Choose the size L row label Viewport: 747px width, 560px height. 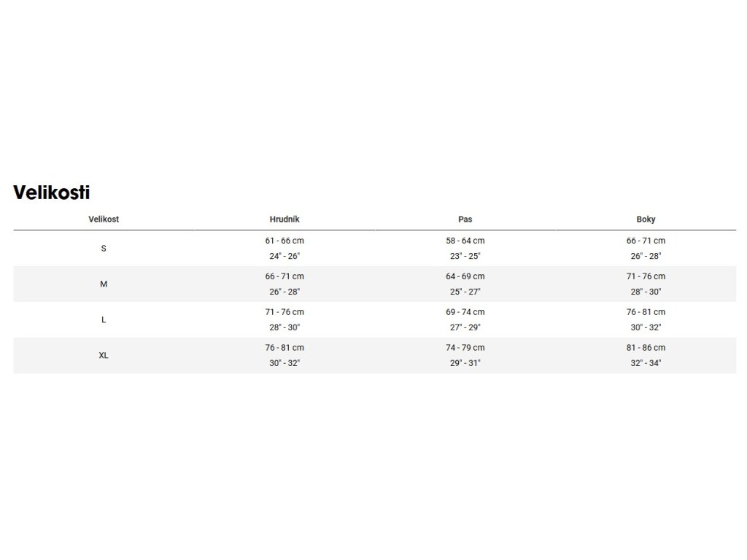(104, 320)
